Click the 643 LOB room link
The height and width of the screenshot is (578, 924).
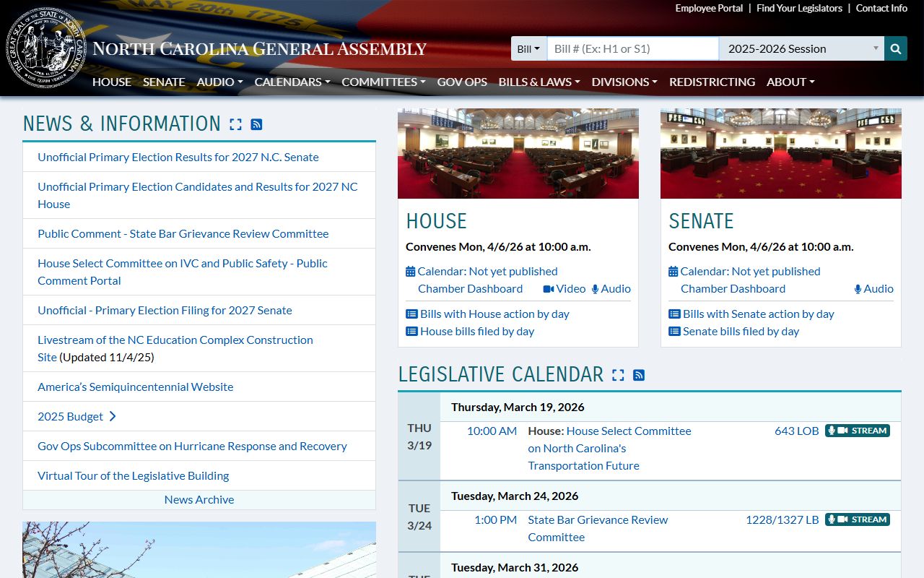click(x=797, y=431)
